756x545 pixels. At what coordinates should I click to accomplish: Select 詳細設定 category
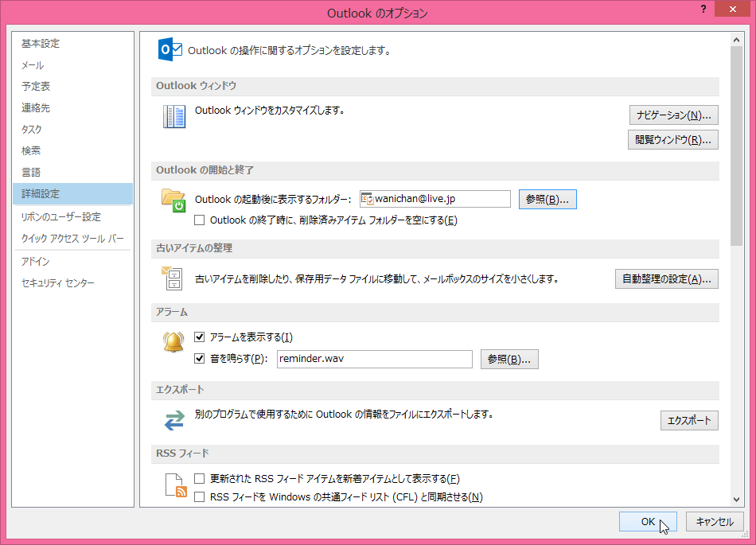(x=72, y=193)
